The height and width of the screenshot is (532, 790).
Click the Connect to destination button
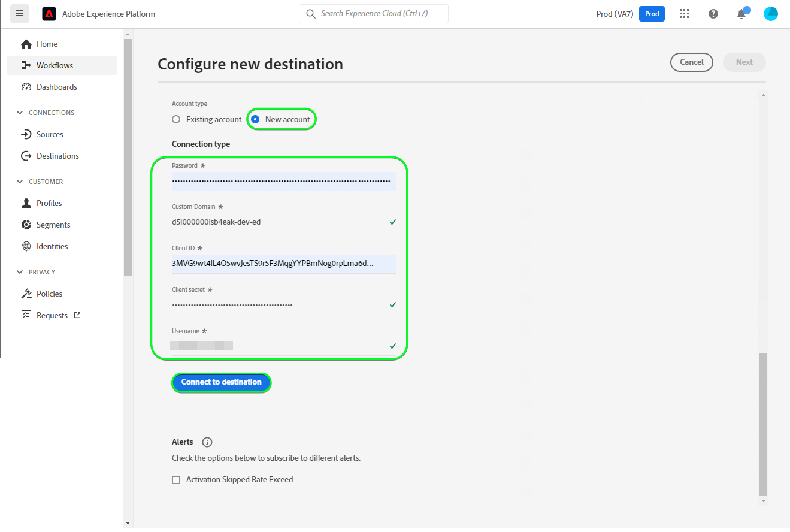pos(222,382)
